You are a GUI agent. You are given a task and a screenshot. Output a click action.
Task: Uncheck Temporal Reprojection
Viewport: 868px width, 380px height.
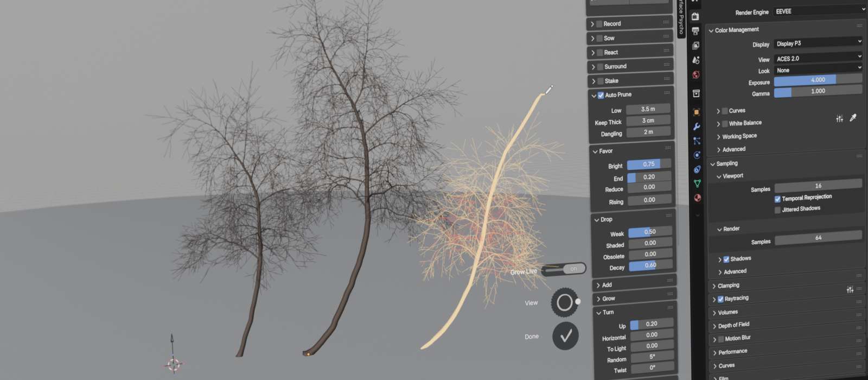point(777,199)
